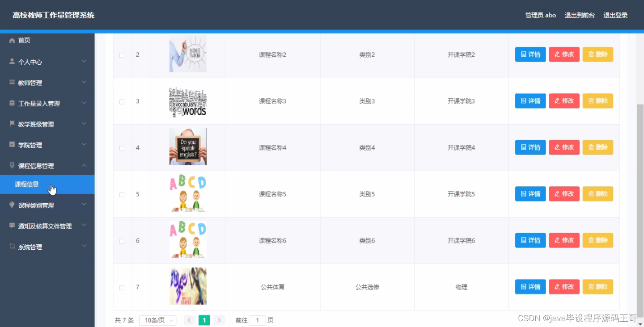Expand the 学院管理 chevron
The height and width of the screenshot is (327, 644).
(84, 145)
